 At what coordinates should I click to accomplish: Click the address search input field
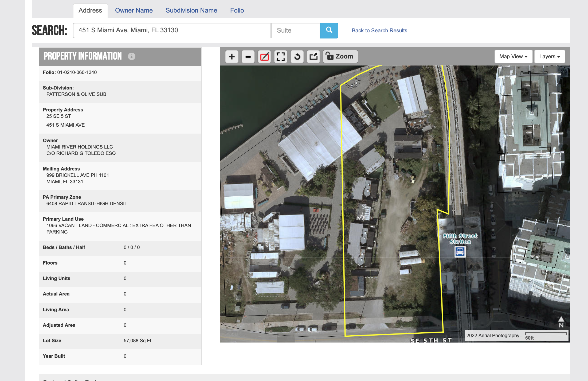click(172, 30)
